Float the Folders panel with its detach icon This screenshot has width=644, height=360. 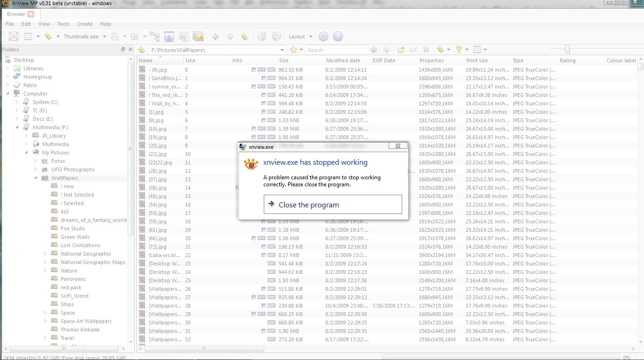pyautogui.click(x=123, y=50)
